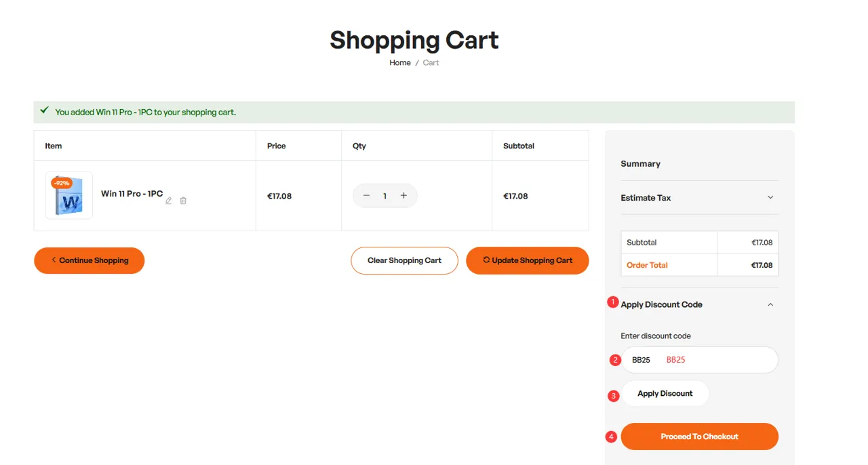
Task: Click the Cart breadcrumb text
Action: pyautogui.click(x=431, y=62)
